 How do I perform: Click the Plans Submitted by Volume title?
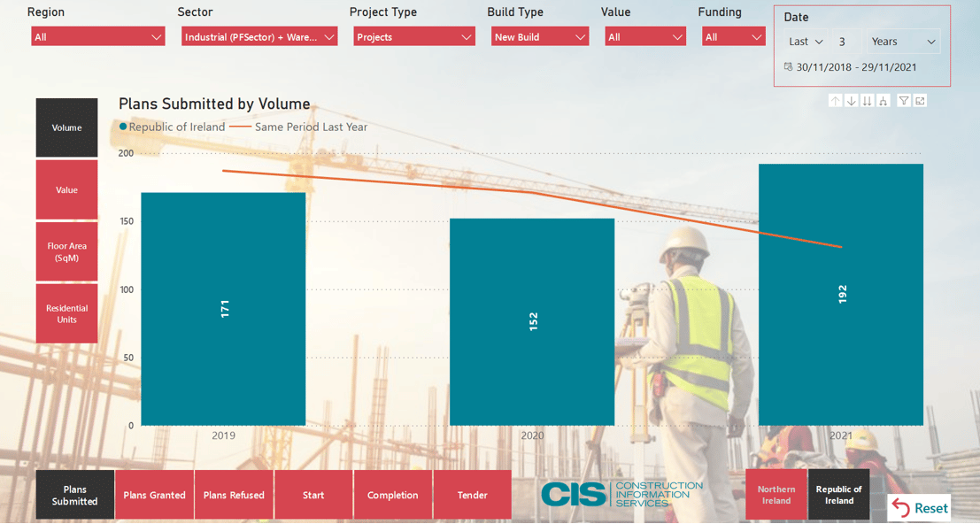click(x=214, y=104)
